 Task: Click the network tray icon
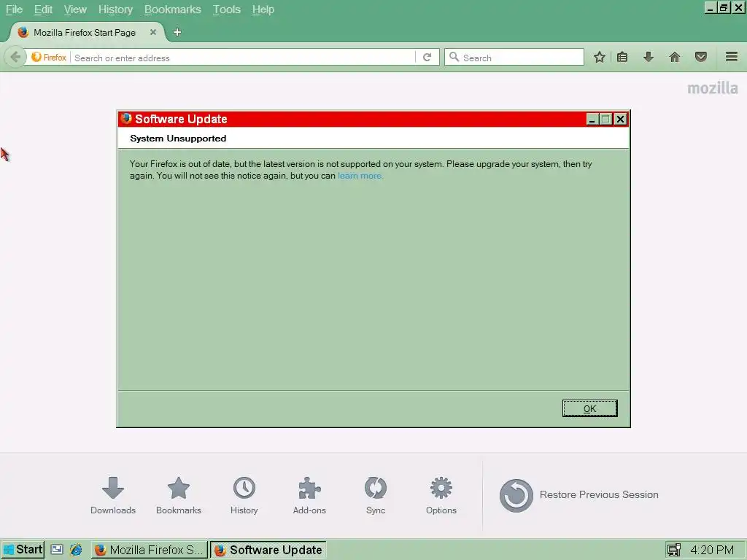coord(673,550)
